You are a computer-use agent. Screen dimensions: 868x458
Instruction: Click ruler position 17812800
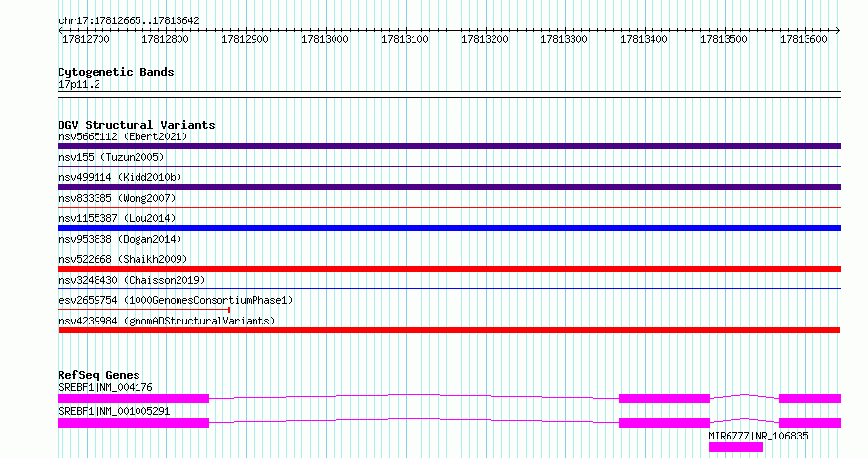pyautogui.click(x=165, y=39)
